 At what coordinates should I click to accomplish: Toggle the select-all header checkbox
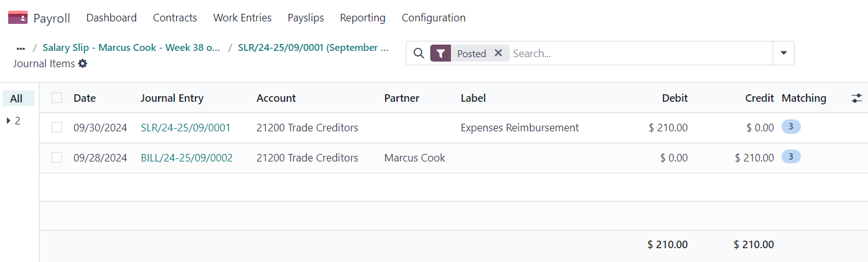coord(57,98)
